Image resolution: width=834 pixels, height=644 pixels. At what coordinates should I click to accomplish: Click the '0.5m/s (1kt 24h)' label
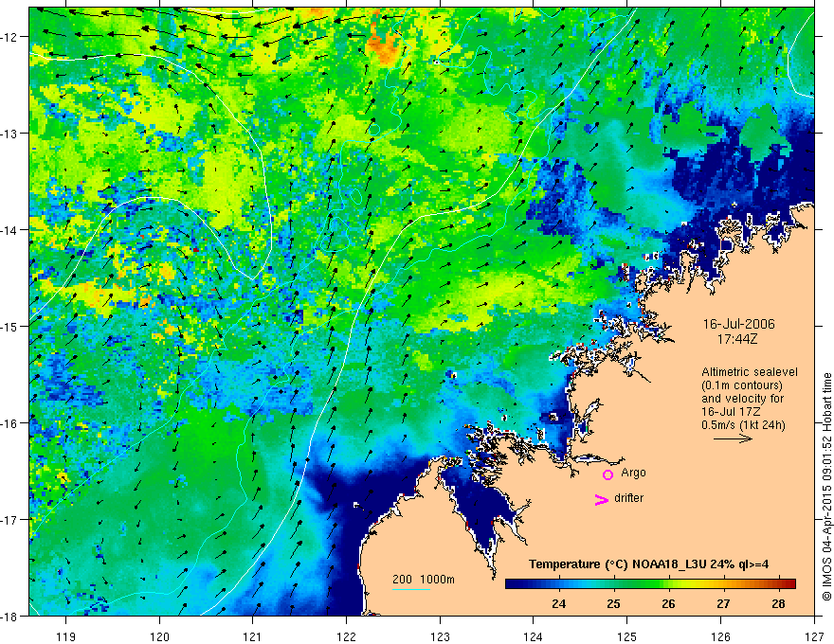(x=744, y=425)
